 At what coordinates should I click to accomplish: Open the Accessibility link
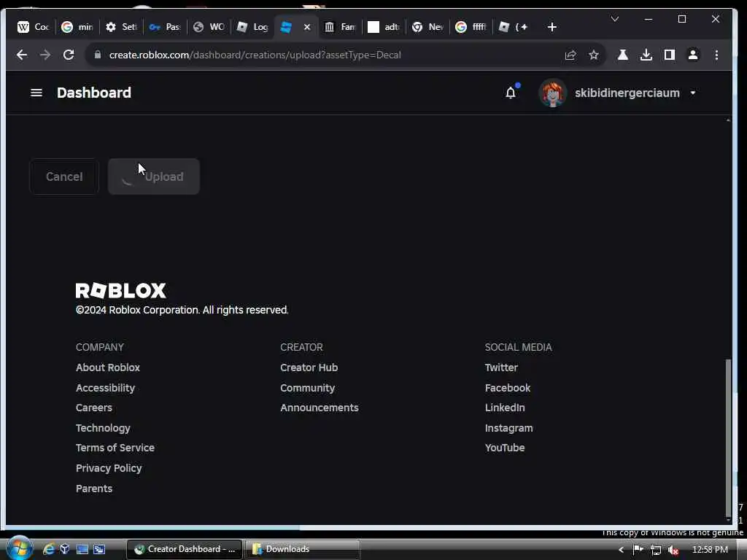(105, 388)
